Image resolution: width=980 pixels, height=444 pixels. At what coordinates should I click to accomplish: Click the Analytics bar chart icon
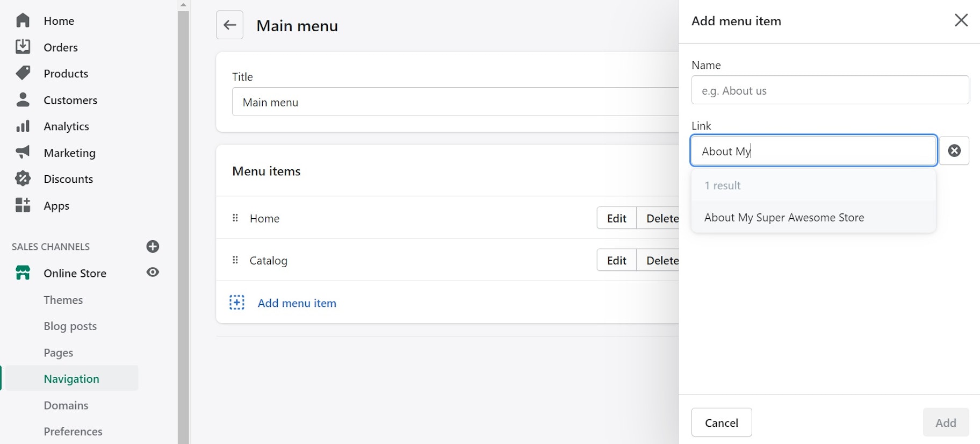23,126
